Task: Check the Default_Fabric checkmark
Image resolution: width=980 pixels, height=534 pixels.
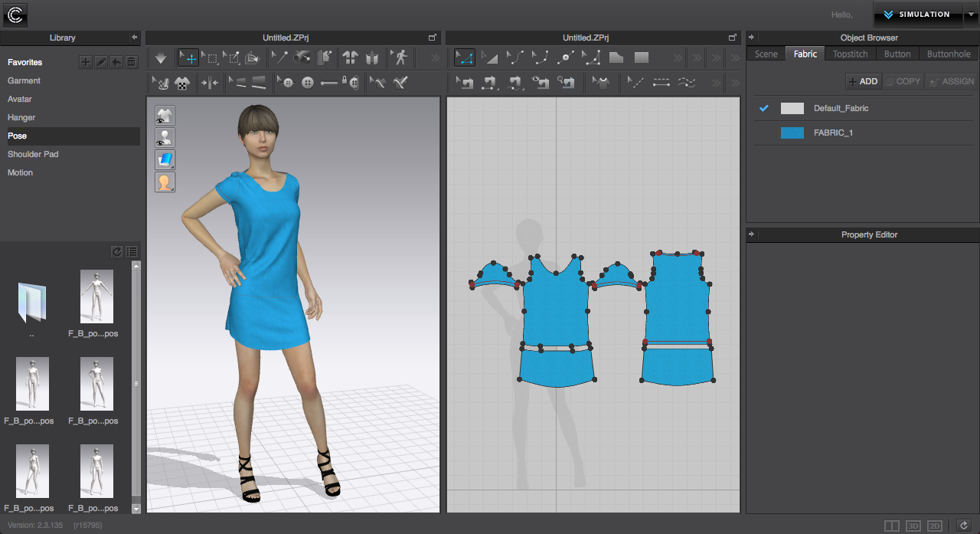Action: pos(763,109)
